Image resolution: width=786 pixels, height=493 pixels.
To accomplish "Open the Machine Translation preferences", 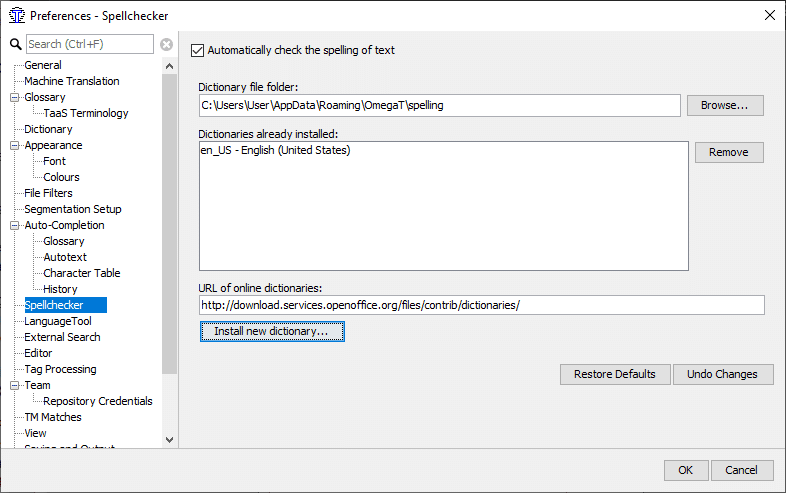I will coord(71,81).
